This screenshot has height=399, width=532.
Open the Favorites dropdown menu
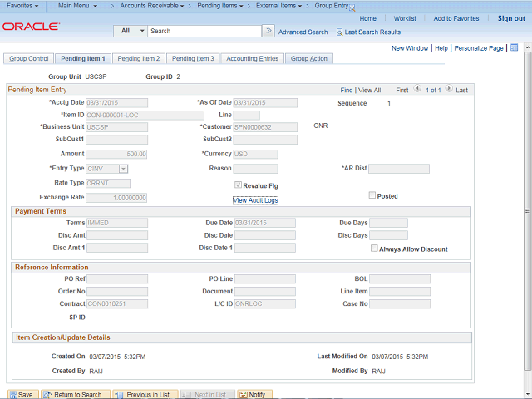pos(22,6)
